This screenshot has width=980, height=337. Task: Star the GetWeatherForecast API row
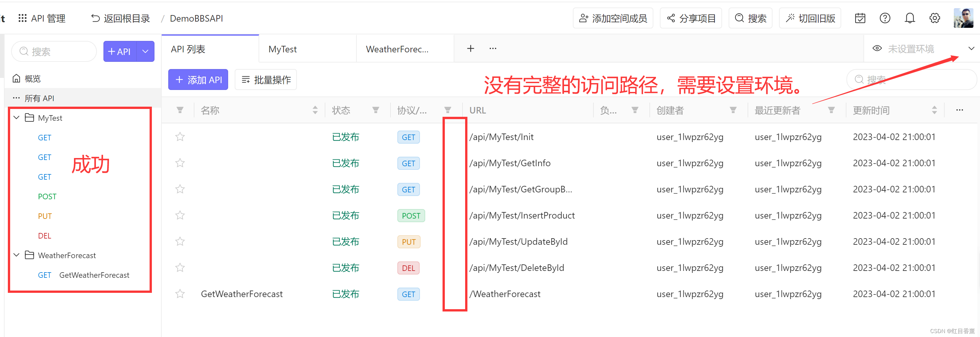(180, 293)
